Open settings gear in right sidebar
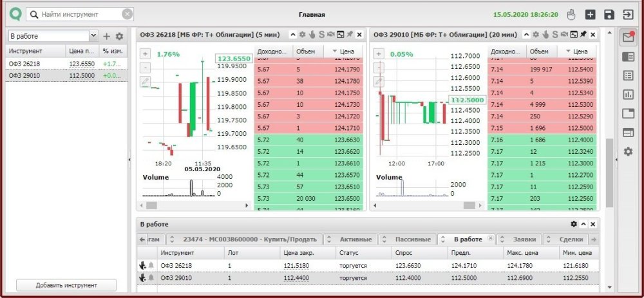This screenshot has height=298, width=644. [x=628, y=151]
